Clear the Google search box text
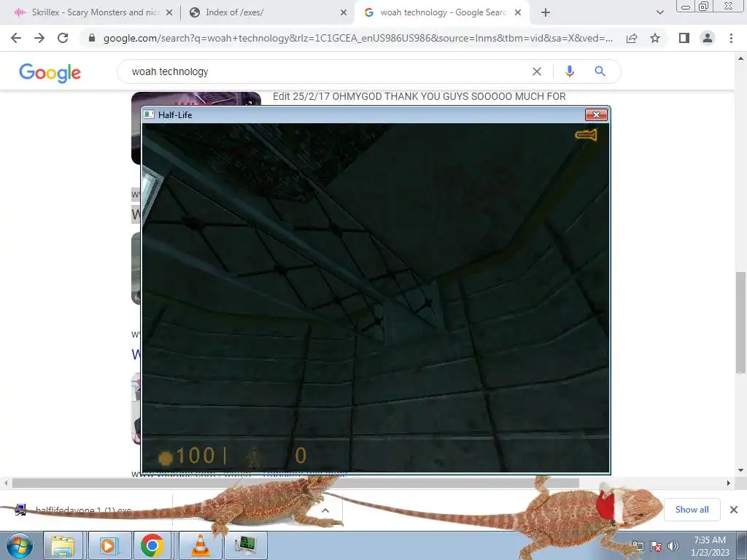Image resolution: width=747 pixels, height=560 pixels. tap(537, 71)
